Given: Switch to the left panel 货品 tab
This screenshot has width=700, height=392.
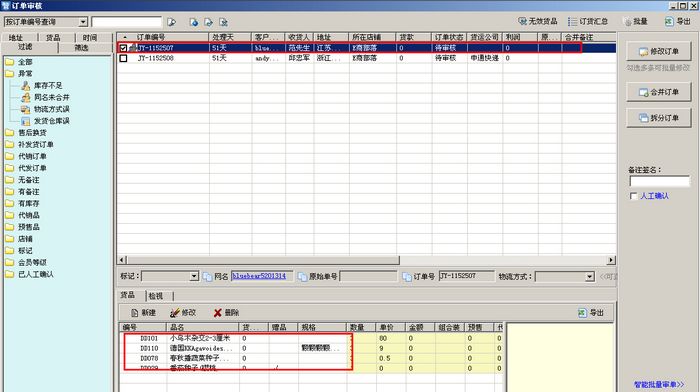Looking at the screenshot, I should coord(54,38).
